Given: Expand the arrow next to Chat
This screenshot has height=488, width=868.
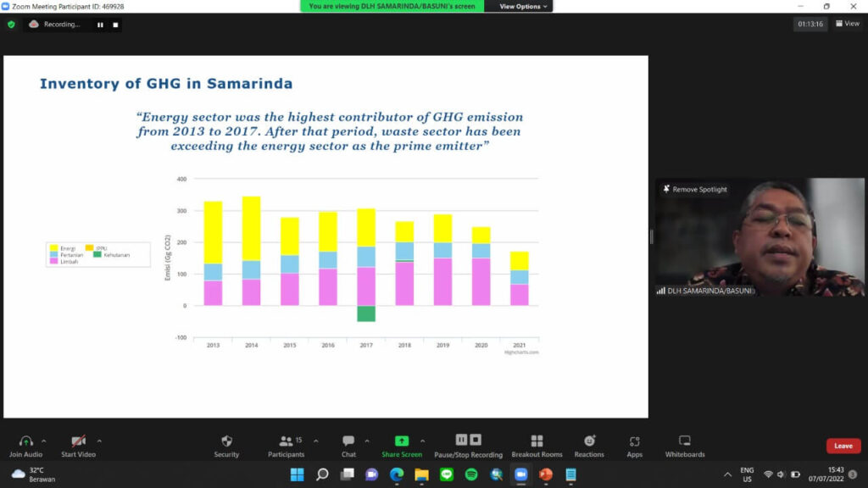Looking at the screenshot, I should click(366, 441).
